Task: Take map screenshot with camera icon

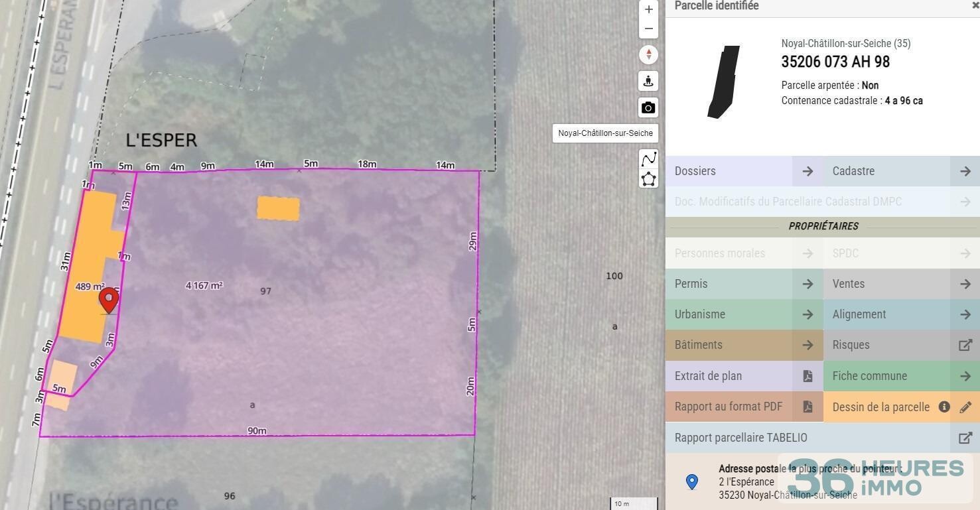Action: coord(648,107)
